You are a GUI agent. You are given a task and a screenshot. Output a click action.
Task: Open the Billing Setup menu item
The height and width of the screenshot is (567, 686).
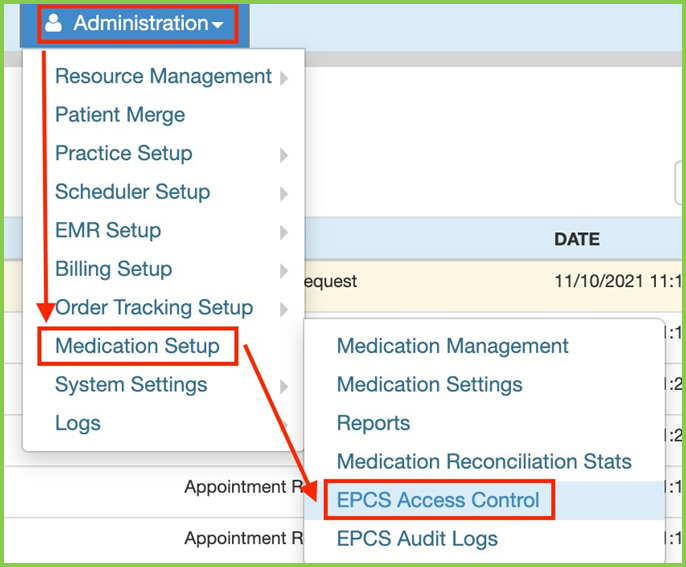point(113,269)
